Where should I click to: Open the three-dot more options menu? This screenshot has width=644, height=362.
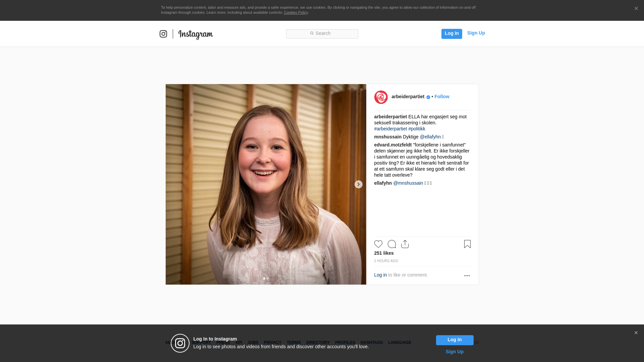click(467, 276)
